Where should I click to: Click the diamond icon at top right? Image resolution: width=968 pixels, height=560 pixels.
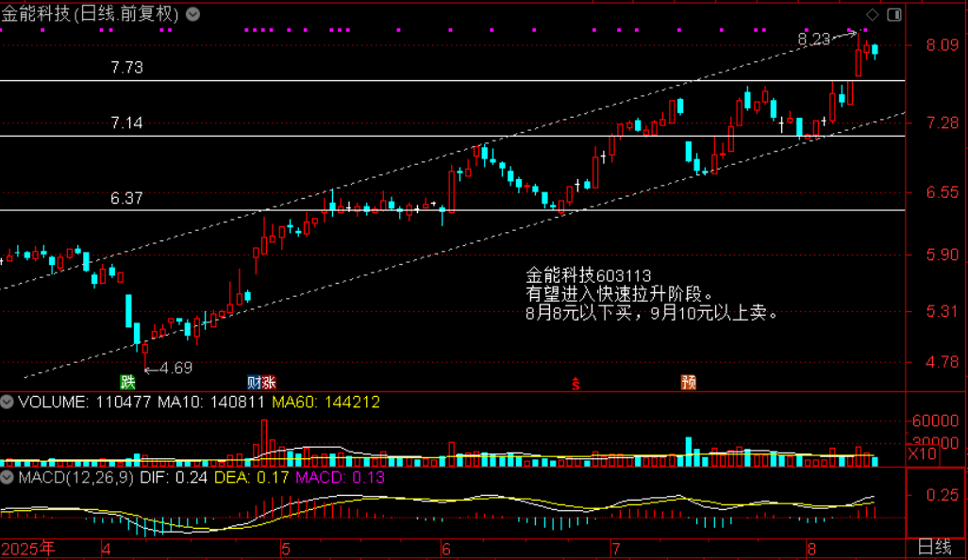coord(873,14)
